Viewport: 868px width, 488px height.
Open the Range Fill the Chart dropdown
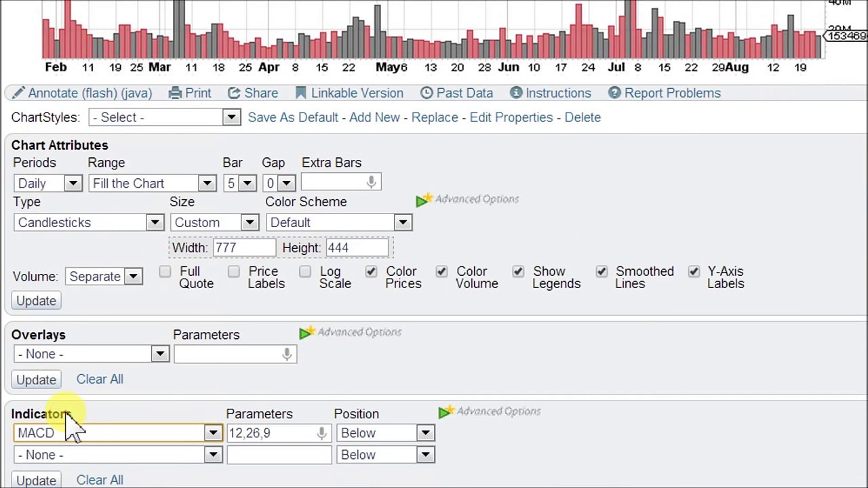pyautogui.click(x=153, y=183)
